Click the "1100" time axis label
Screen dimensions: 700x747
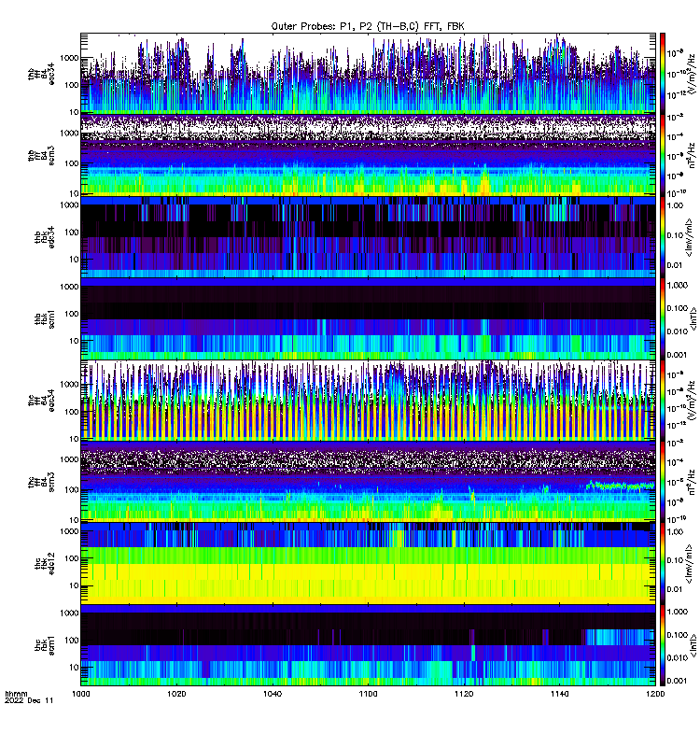pyautogui.click(x=368, y=694)
